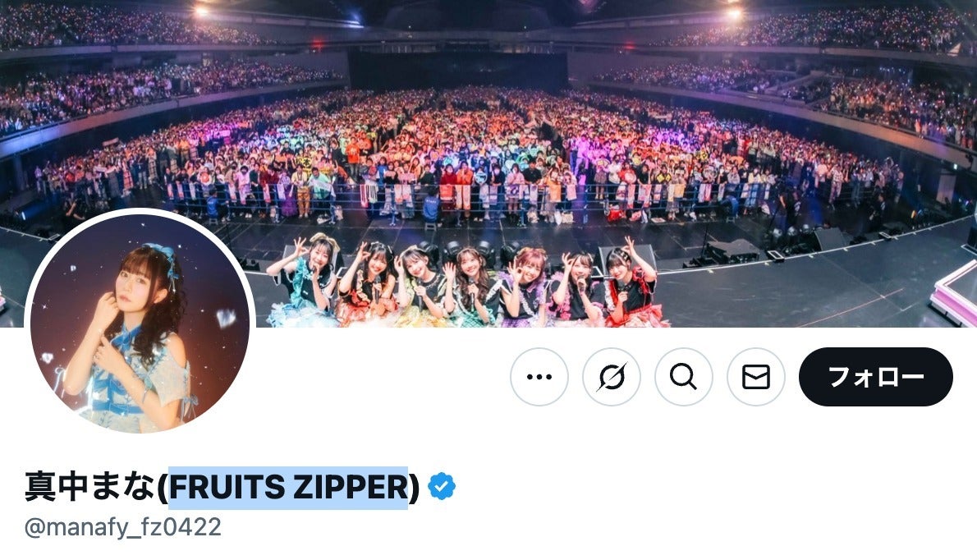Open the concert banner header image

coord(488,163)
